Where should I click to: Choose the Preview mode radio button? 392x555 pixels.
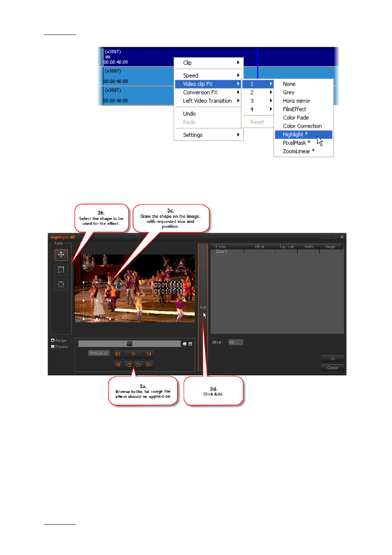pos(53,347)
